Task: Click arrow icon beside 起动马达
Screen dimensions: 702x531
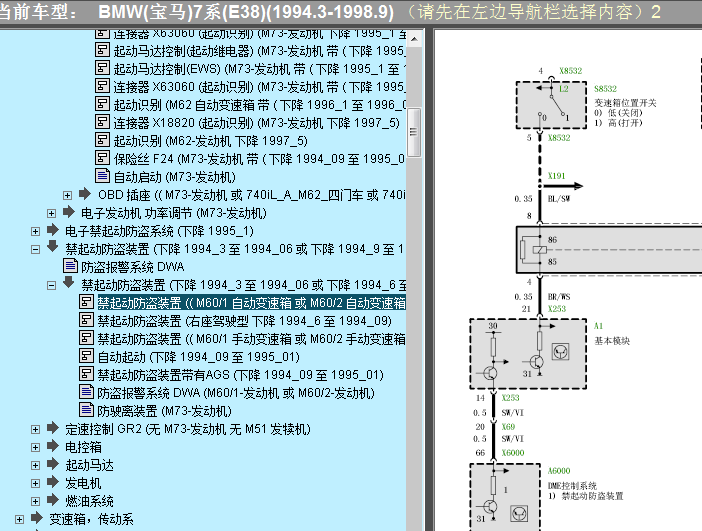Action: coord(53,463)
